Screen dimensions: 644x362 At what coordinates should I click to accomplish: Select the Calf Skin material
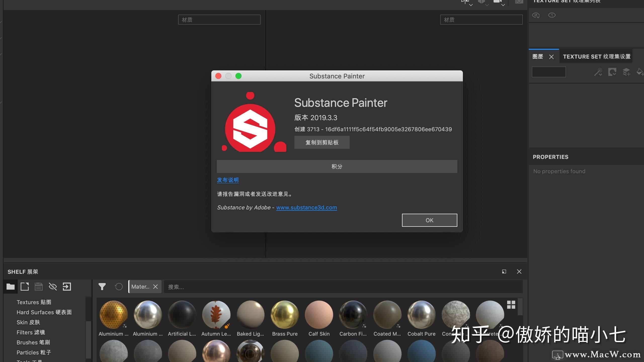(x=319, y=315)
